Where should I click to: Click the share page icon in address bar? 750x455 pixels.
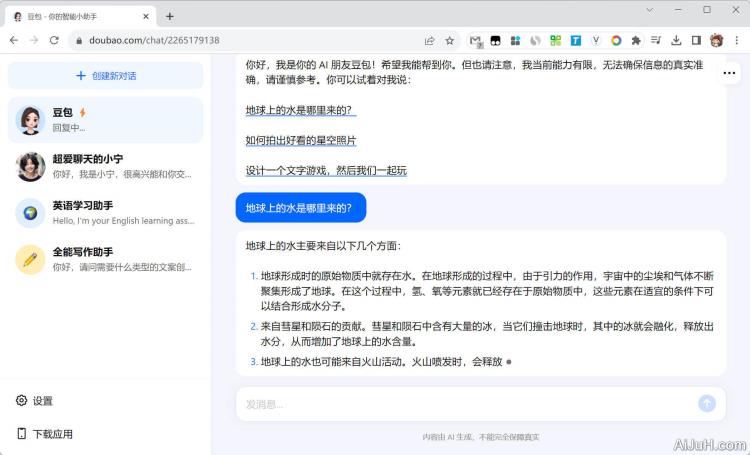429,40
